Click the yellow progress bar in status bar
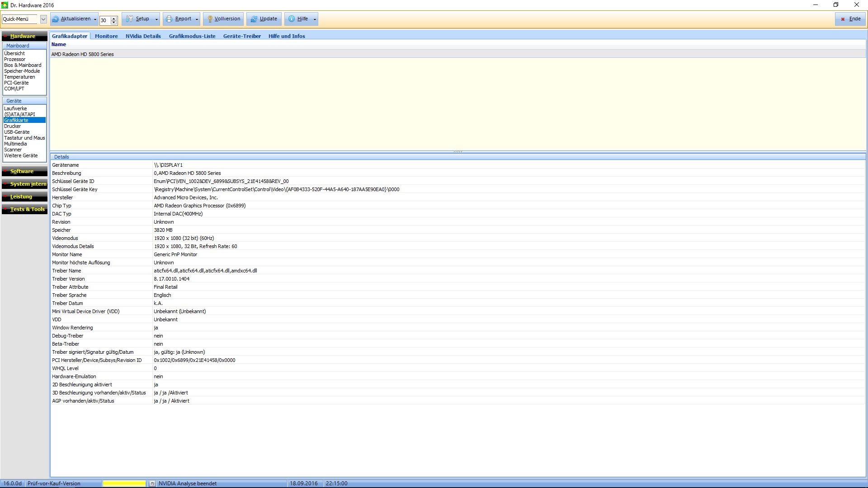 pyautogui.click(x=124, y=483)
